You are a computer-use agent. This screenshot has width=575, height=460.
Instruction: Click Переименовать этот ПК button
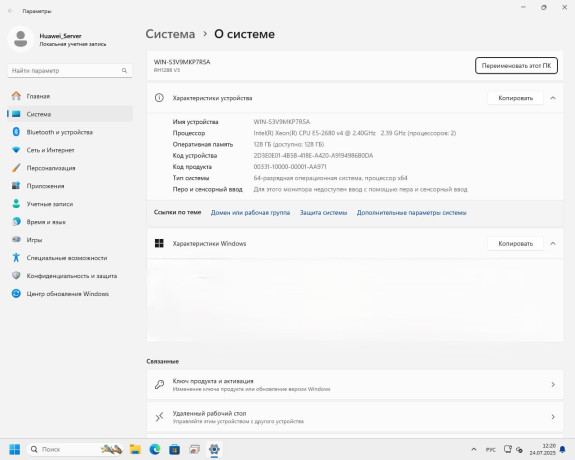(x=516, y=66)
